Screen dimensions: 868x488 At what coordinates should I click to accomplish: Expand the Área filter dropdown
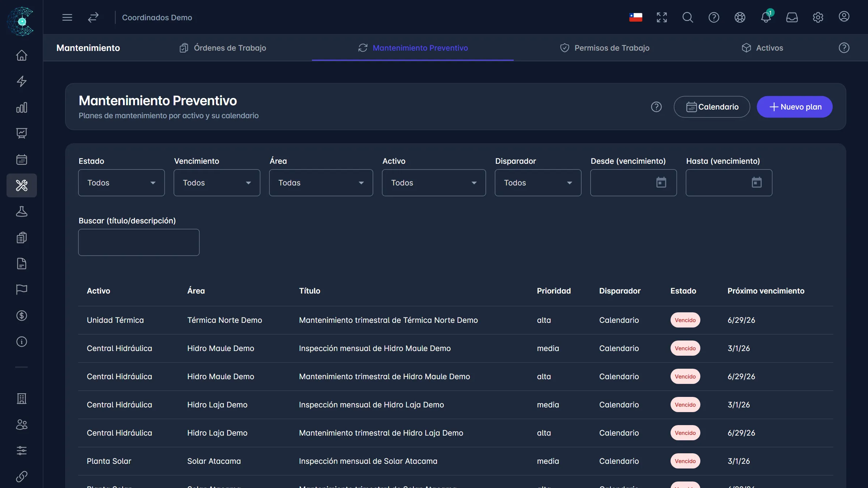(x=321, y=183)
